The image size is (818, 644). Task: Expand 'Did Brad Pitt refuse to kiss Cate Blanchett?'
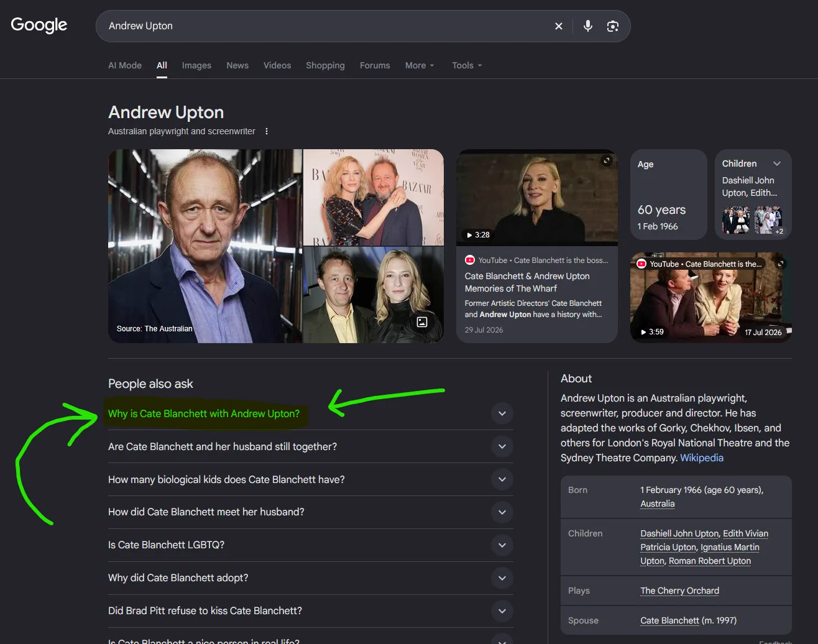pyautogui.click(x=502, y=611)
